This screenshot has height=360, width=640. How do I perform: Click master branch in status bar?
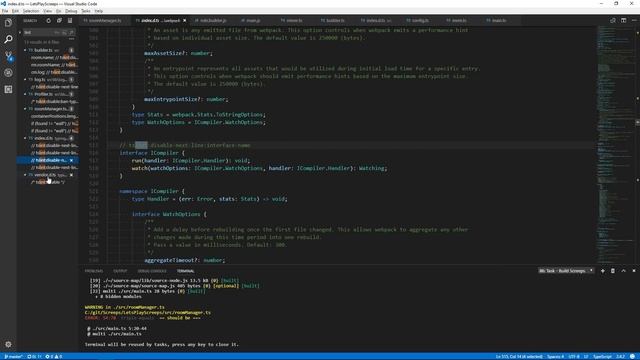[13, 357]
